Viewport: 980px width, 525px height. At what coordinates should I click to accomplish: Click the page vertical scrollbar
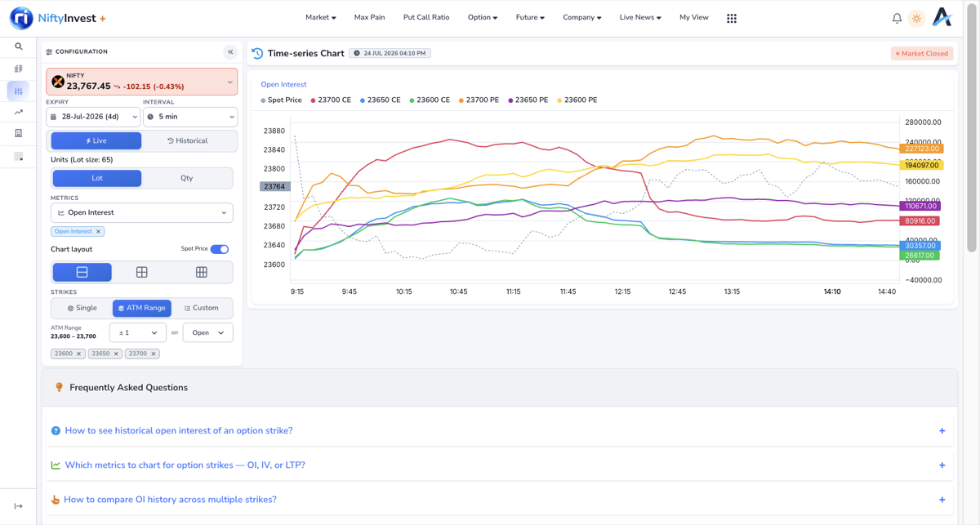tap(972, 128)
